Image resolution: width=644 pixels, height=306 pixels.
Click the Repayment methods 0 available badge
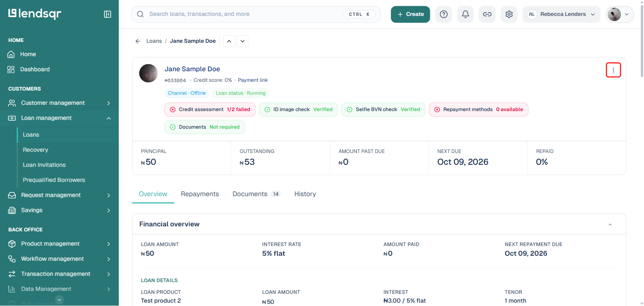pyautogui.click(x=479, y=109)
